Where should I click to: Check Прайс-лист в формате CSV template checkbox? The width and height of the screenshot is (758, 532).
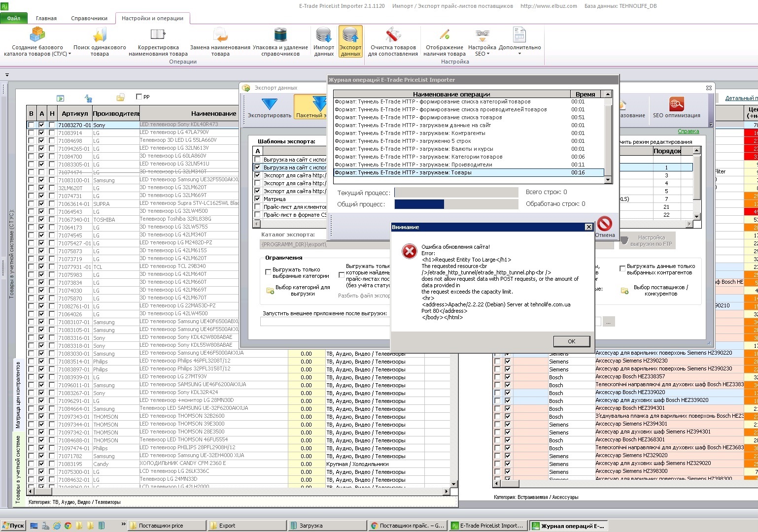(x=257, y=215)
